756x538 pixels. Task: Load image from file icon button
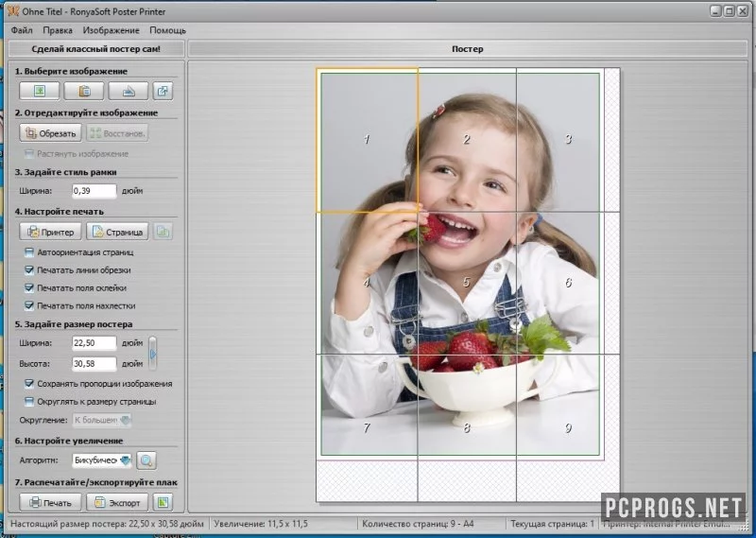pyautogui.click(x=40, y=91)
